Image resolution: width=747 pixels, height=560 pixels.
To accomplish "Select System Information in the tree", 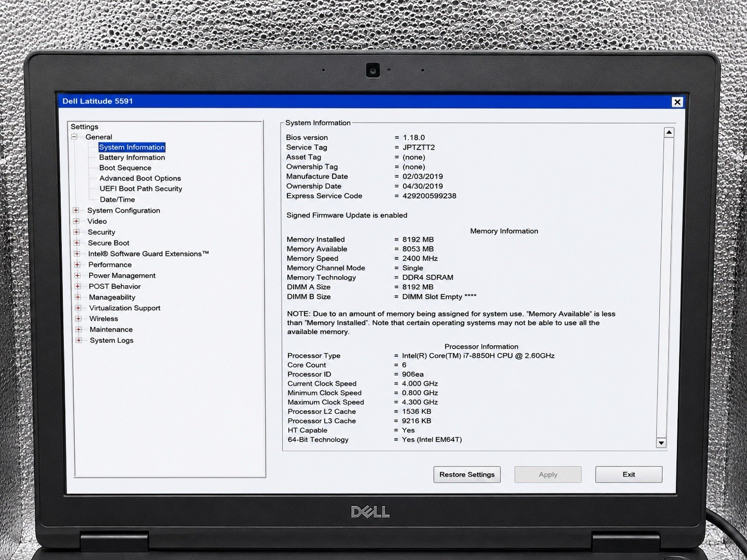I will click(x=132, y=147).
